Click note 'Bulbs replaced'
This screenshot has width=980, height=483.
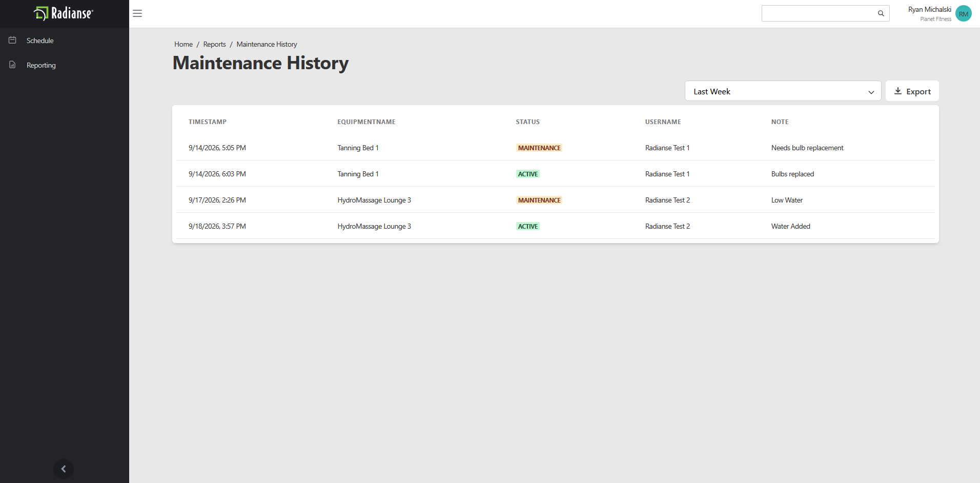click(792, 174)
